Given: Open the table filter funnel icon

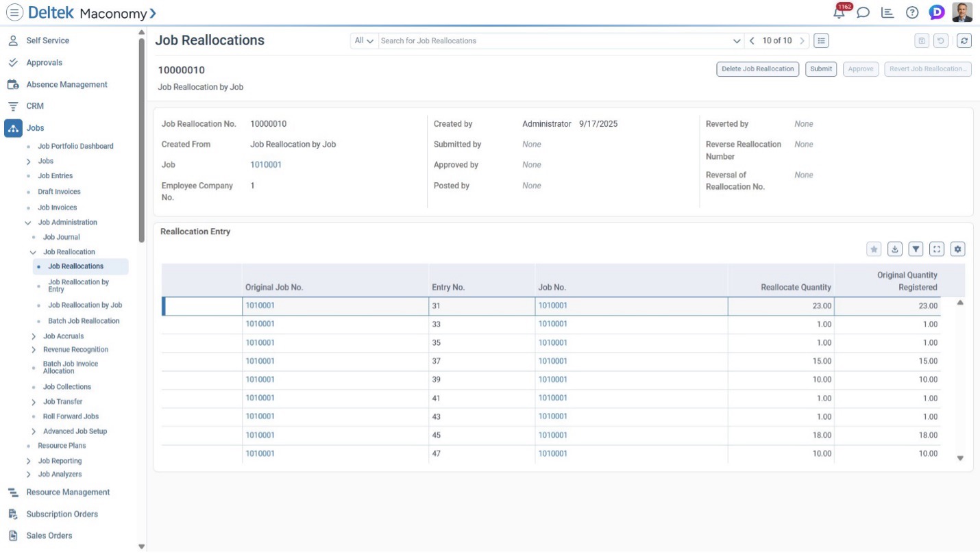Looking at the screenshot, I should (916, 249).
